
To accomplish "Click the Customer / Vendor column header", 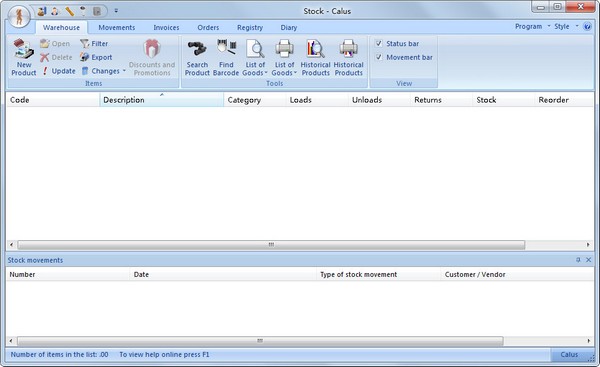I will pyautogui.click(x=517, y=274).
